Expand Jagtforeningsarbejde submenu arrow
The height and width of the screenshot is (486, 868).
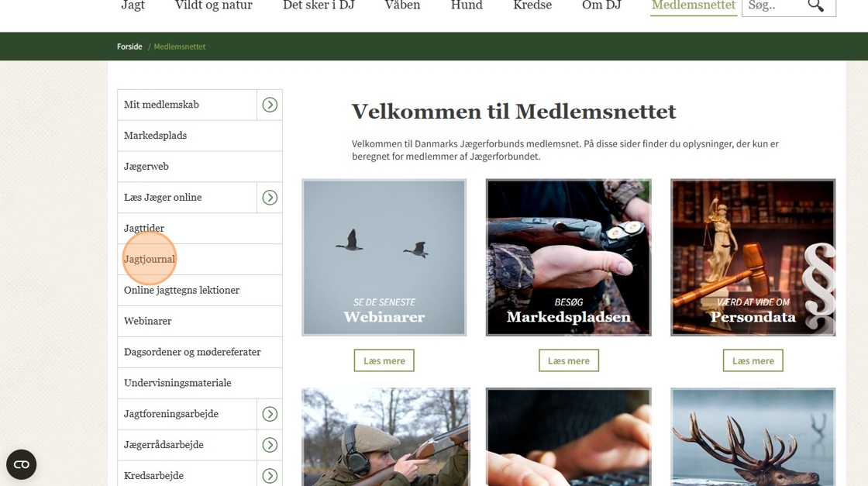pos(270,414)
